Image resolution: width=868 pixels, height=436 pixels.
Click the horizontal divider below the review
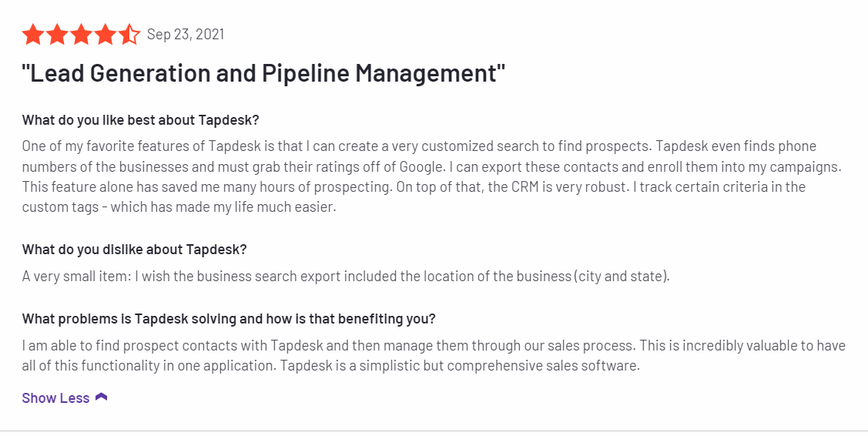click(x=434, y=431)
